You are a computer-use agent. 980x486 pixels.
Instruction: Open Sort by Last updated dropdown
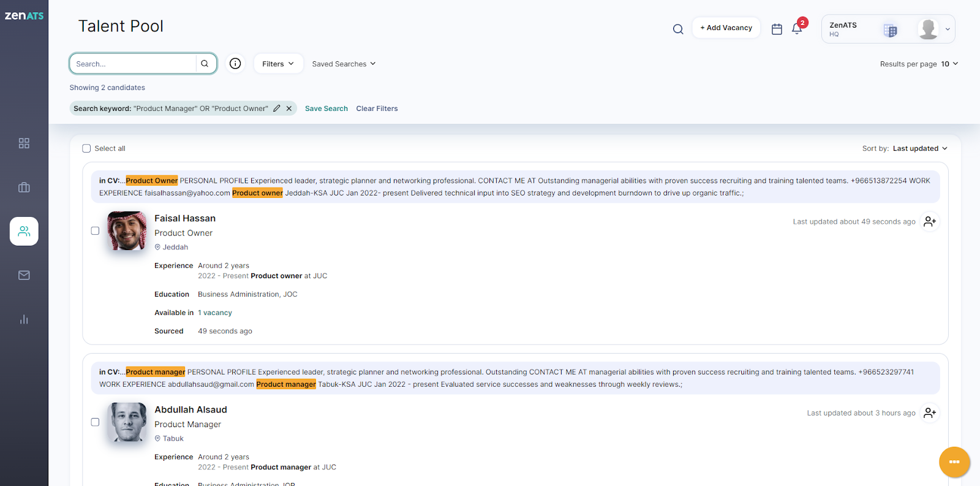(920, 148)
